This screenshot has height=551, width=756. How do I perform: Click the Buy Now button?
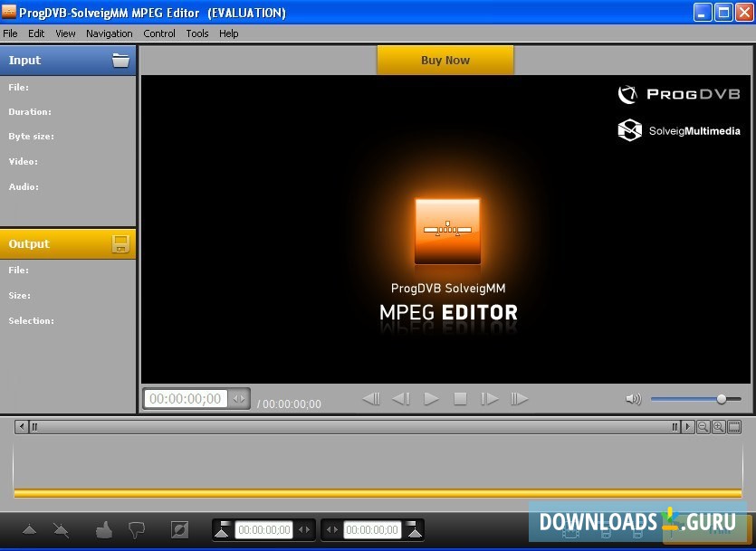[445, 61]
